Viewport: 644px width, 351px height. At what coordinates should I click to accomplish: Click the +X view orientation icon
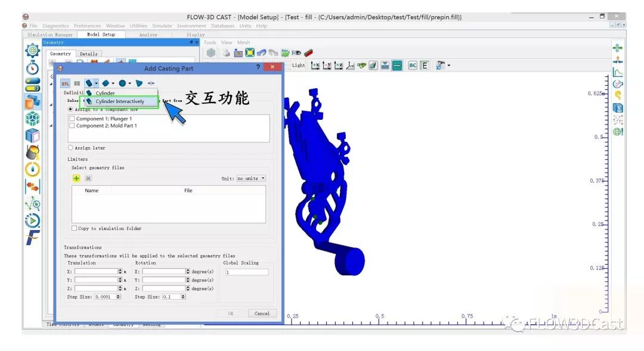point(315,66)
